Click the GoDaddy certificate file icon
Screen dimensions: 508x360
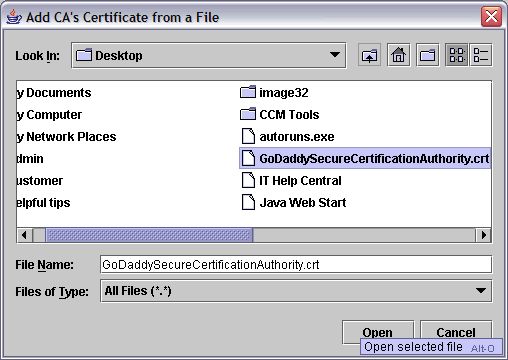tap(248, 158)
